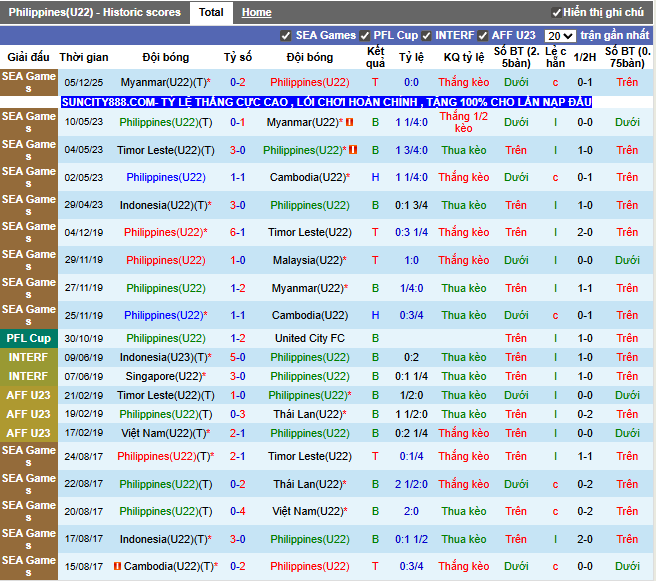Select the PFL Cup league label
This screenshot has width=656, height=581.
click(28, 338)
